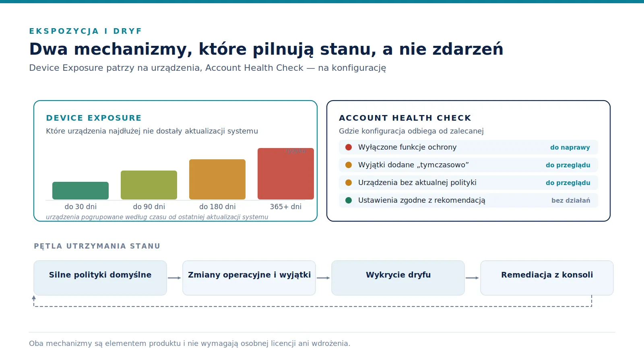This screenshot has height=362, width=644.
Task: Click the "do 90 dni" axis label
Action: (149, 207)
